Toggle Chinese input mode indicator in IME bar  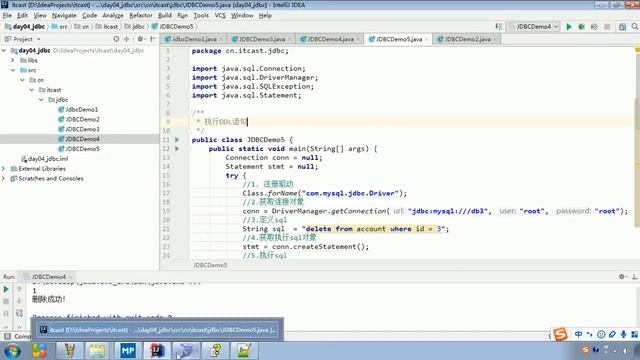tap(578, 334)
